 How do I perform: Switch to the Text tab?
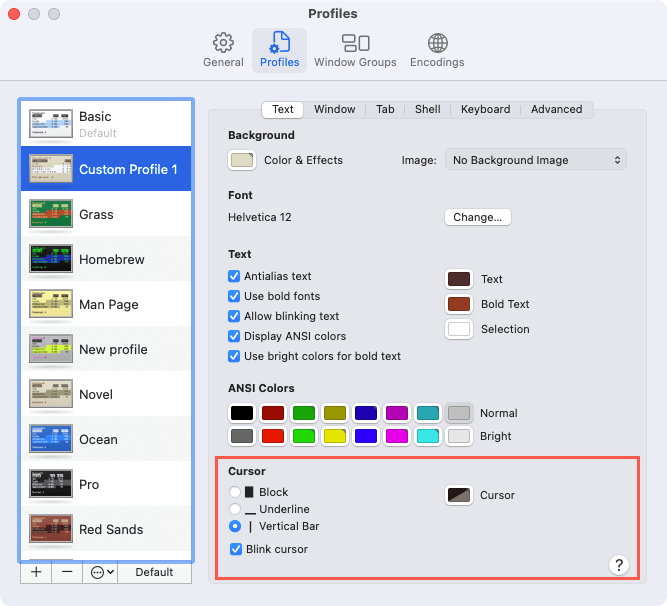point(282,109)
